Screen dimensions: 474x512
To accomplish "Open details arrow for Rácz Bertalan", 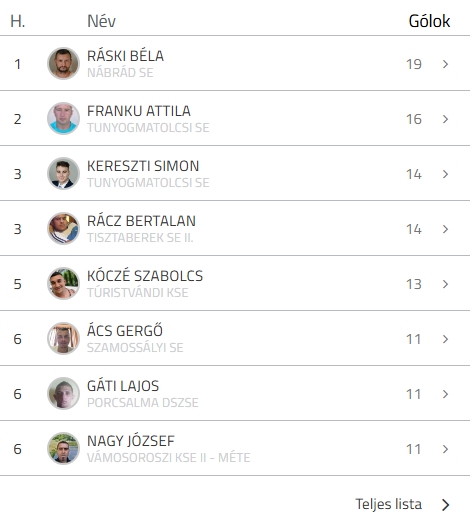I will (445, 229).
